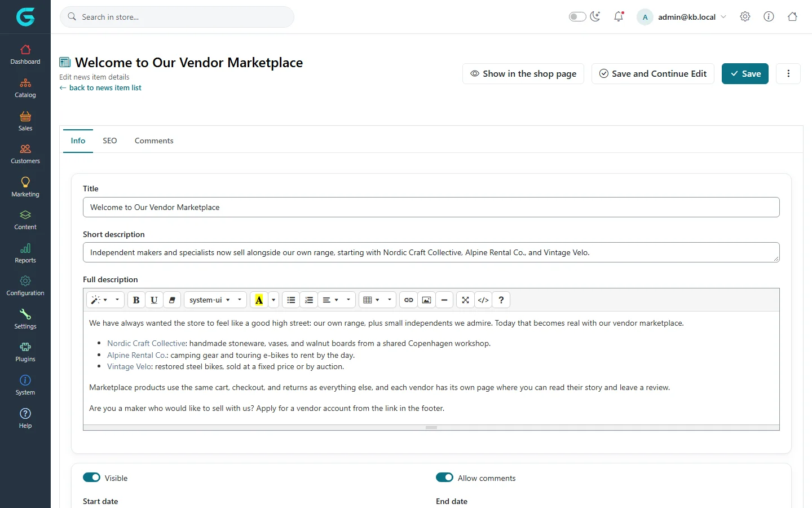Screen dimensions: 812x508
Task: Expand the admin@kb.local account menu
Action: pos(682,17)
